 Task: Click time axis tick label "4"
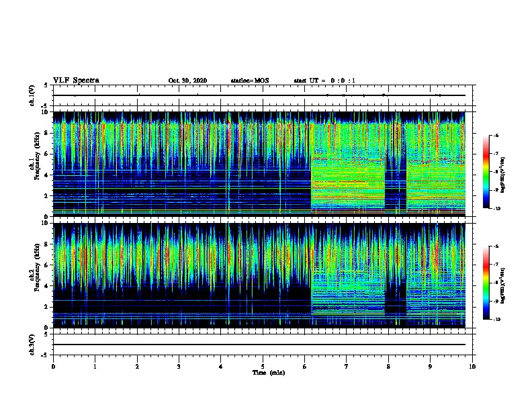click(221, 367)
